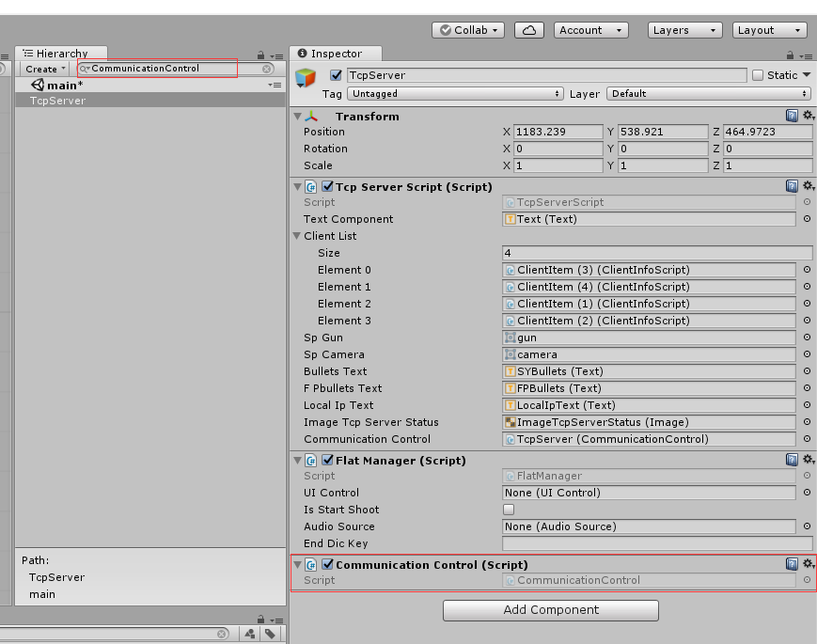Open the Hierarchy panel options menu
817x644 pixels.
click(276, 55)
